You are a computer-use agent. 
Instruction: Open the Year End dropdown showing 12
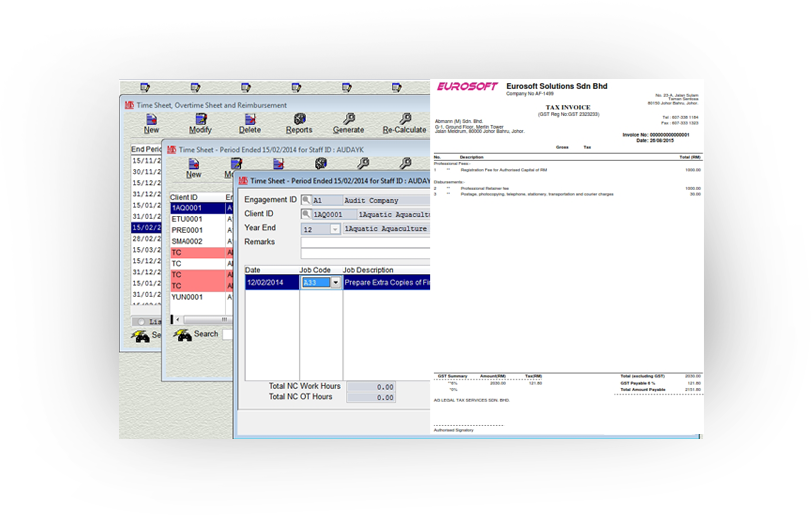pos(335,229)
